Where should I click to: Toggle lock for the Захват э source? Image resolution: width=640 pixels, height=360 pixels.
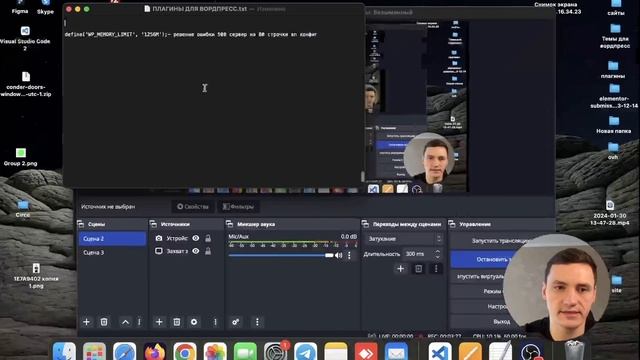pyautogui.click(x=208, y=251)
